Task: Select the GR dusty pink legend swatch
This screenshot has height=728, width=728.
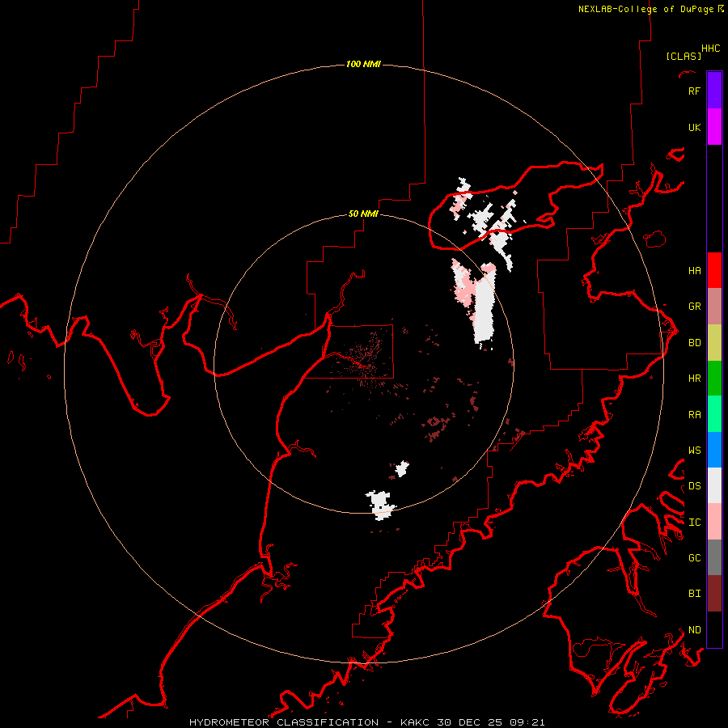Action: click(714, 306)
